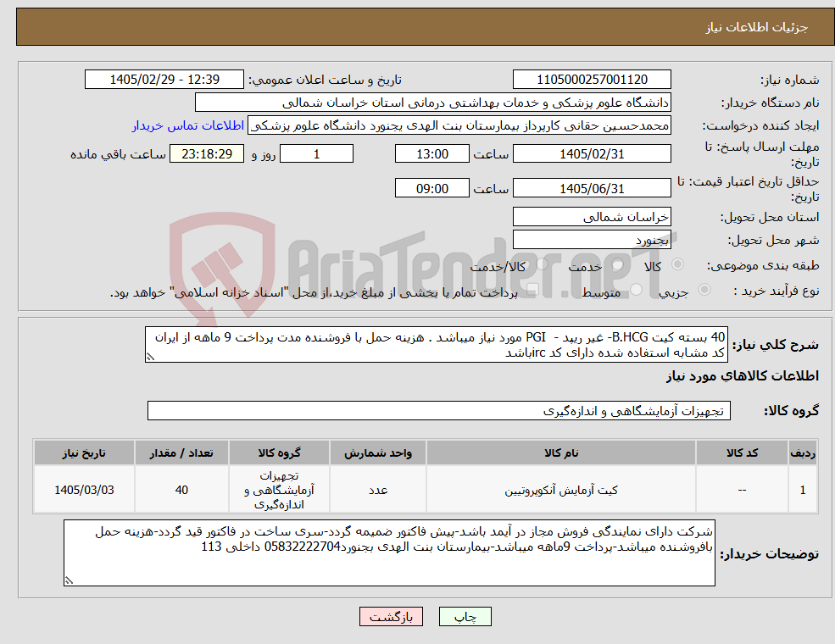
Task: Click the price validity time 09:00 field
Action: tap(431, 188)
